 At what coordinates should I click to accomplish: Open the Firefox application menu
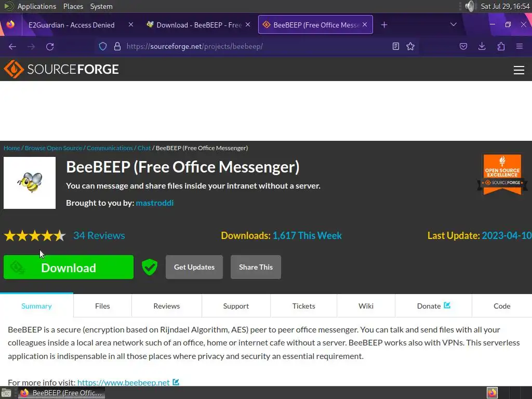[519, 46]
